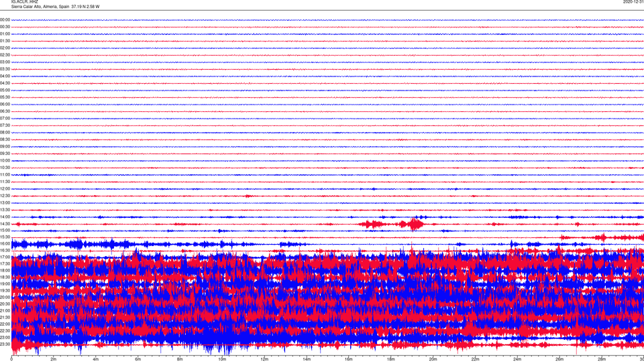This screenshot has height=362, width=644.
Task: Select the 09:30 time label
Action: tap(5, 154)
